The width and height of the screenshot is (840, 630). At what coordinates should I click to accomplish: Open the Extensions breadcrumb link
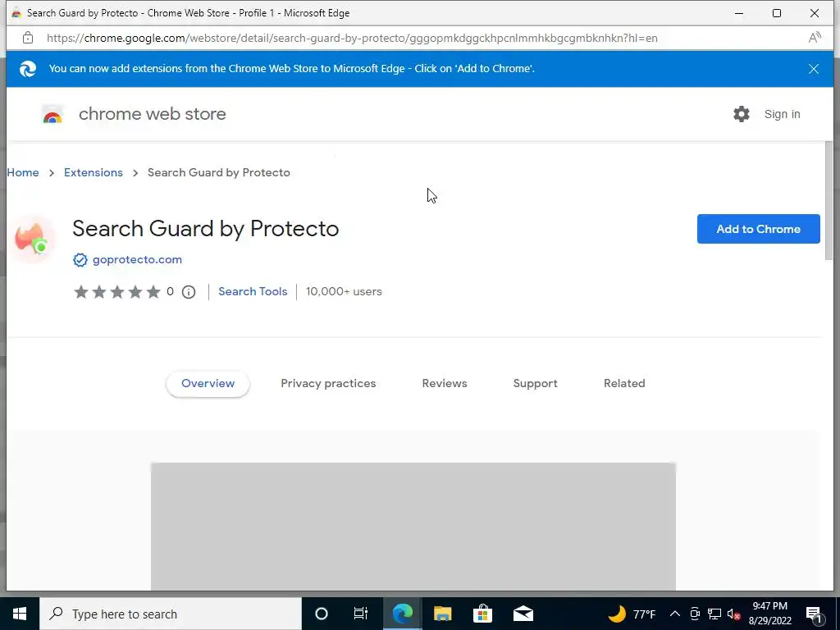pos(94,172)
